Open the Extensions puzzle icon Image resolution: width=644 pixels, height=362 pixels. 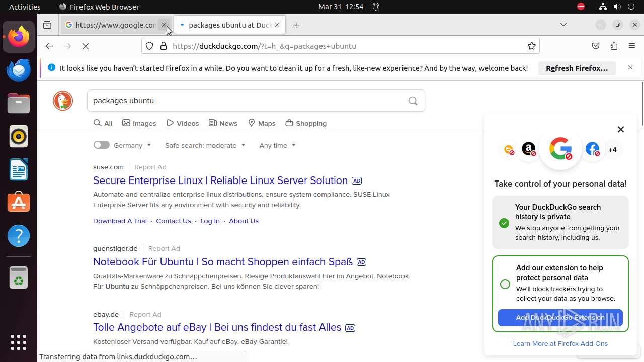[x=614, y=46]
